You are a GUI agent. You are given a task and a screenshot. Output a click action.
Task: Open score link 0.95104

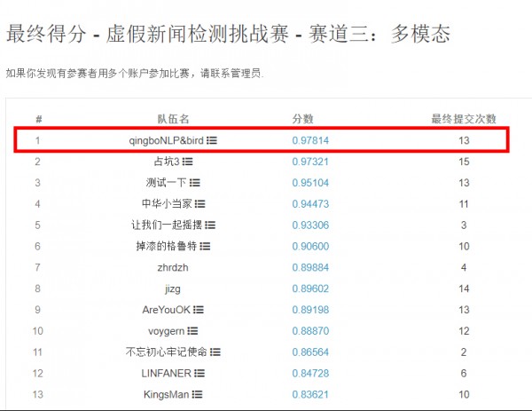pyautogui.click(x=310, y=183)
